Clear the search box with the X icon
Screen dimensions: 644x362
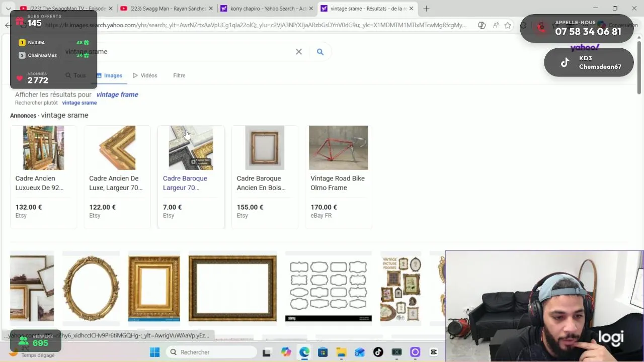click(299, 52)
